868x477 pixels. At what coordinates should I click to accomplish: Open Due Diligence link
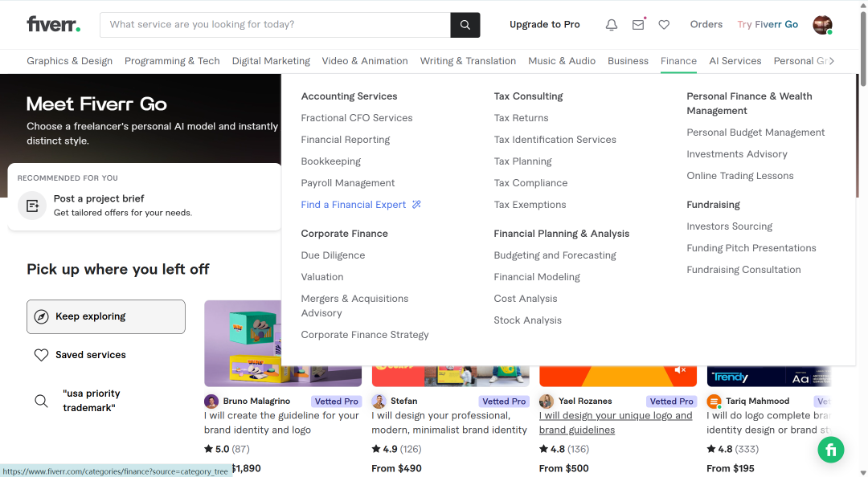tap(333, 255)
